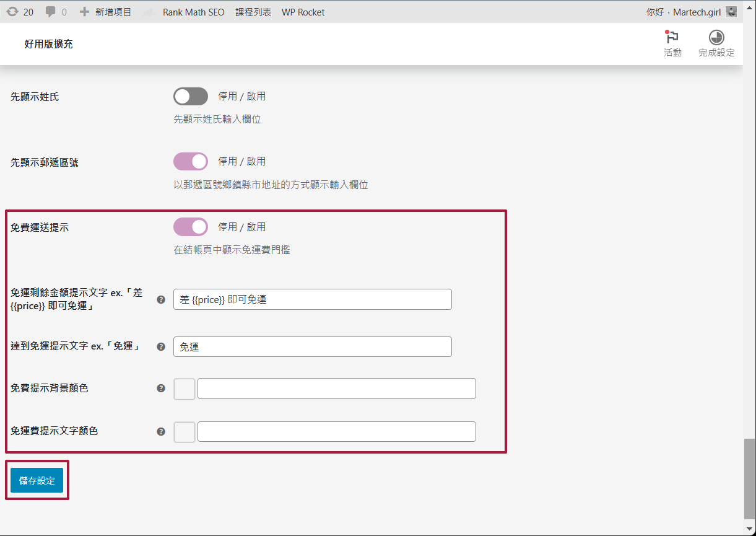Click the vertical page scrollbar thumb

(x=749, y=478)
